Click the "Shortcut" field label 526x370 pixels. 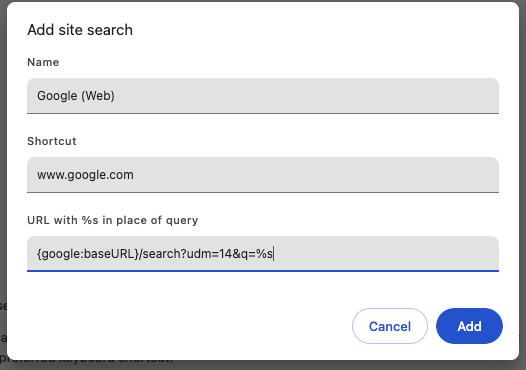(52, 141)
